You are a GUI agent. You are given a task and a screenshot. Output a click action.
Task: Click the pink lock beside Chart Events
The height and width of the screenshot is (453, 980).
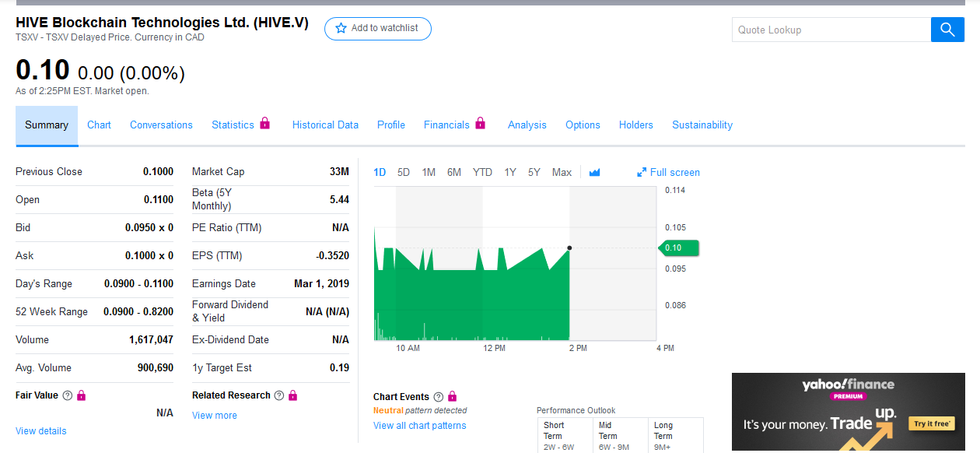pos(453,396)
